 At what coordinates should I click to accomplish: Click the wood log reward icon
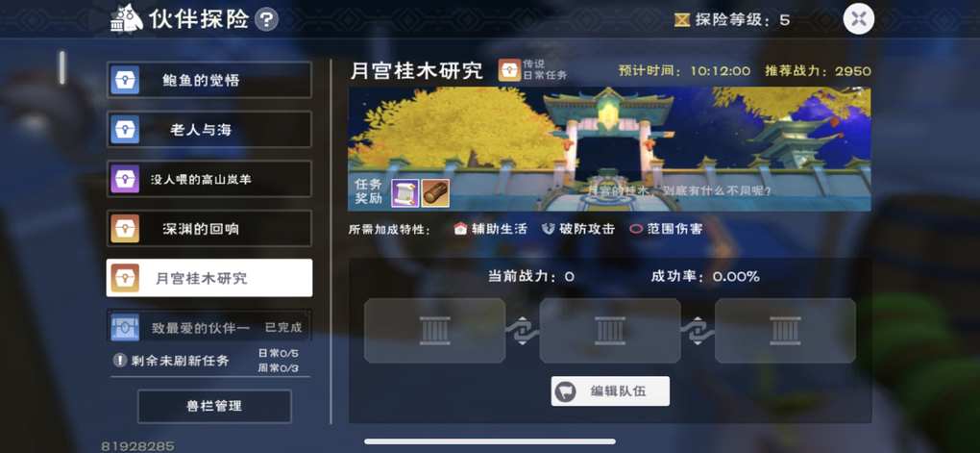coord(435,192)
